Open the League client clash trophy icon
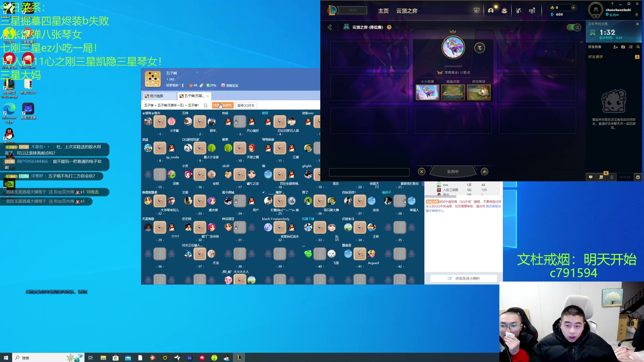The height and width of the screenshot is (362, 644). point(476,11)
